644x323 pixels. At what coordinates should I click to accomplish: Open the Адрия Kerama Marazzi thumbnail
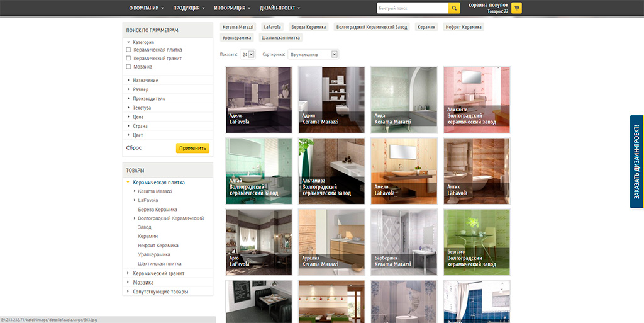pyautogui.click(x=331, y=100)
